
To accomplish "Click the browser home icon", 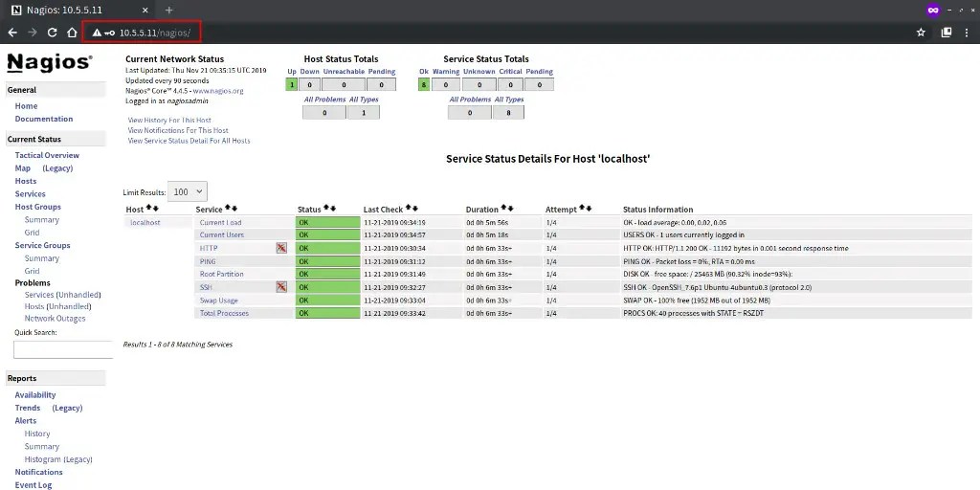I will pyautogui.click(x=72, y=33).
